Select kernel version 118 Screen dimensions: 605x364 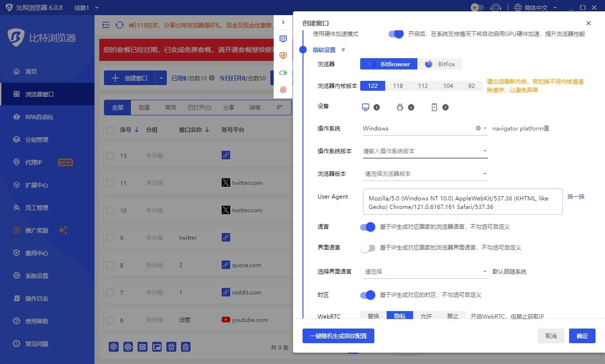398,86
